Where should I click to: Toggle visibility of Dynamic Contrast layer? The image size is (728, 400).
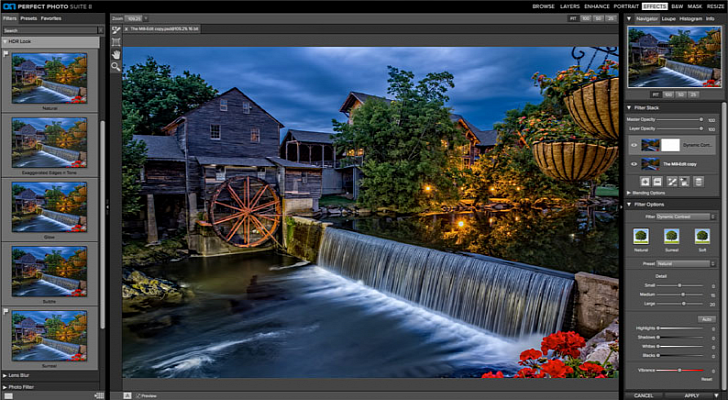click(x=634, y=145)
